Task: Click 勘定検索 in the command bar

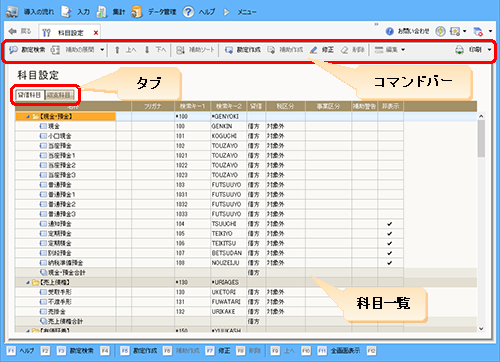Action: click(x=27, y=50)
